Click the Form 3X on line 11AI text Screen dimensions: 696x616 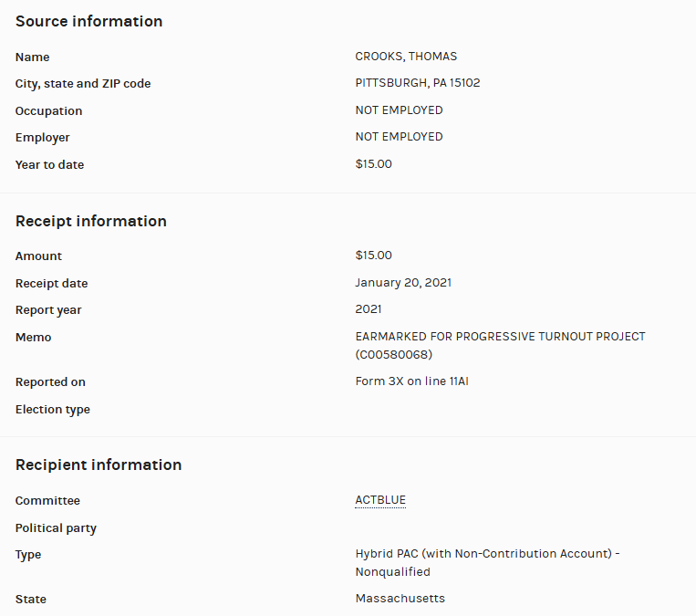(x=411, y=381)
